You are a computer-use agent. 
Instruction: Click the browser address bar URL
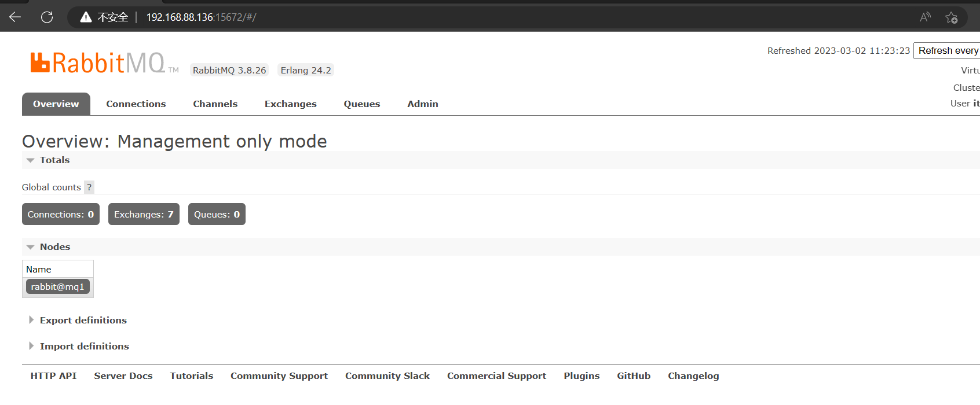click(201, 17)
